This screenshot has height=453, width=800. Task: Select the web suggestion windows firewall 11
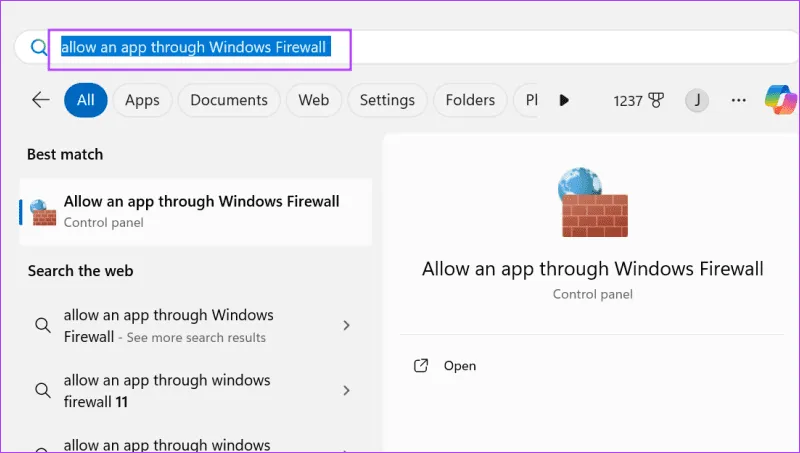pyautogui.click(x=195, y=391)
